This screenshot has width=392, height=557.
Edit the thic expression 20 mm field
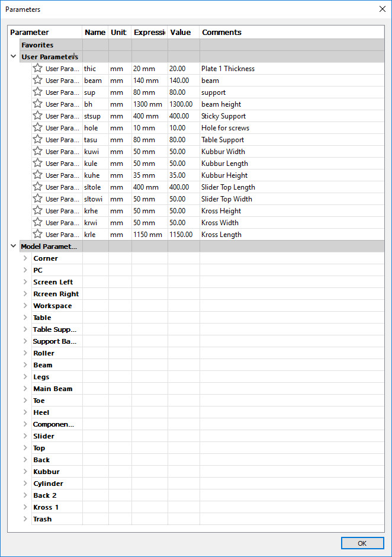click(149, 69)
